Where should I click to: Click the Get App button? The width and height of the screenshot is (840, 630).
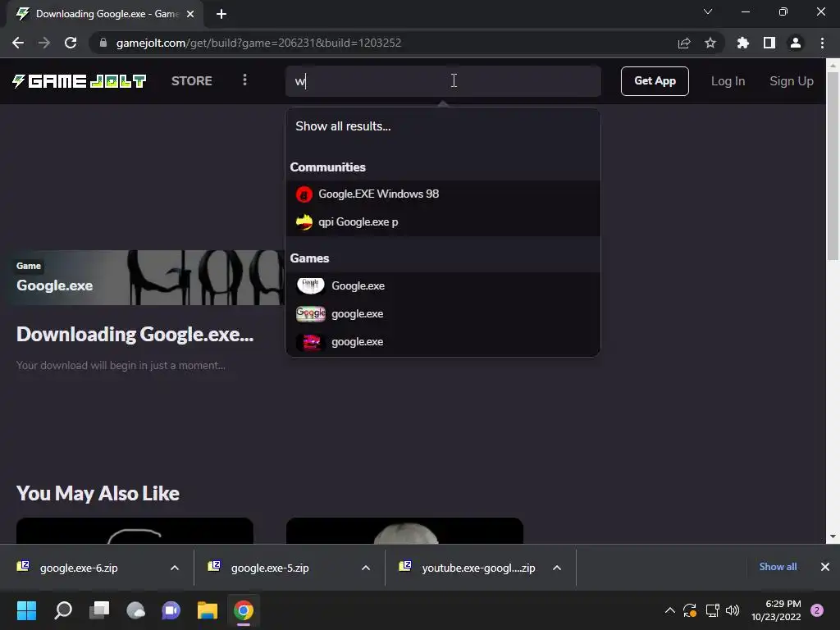pos(655,81)
